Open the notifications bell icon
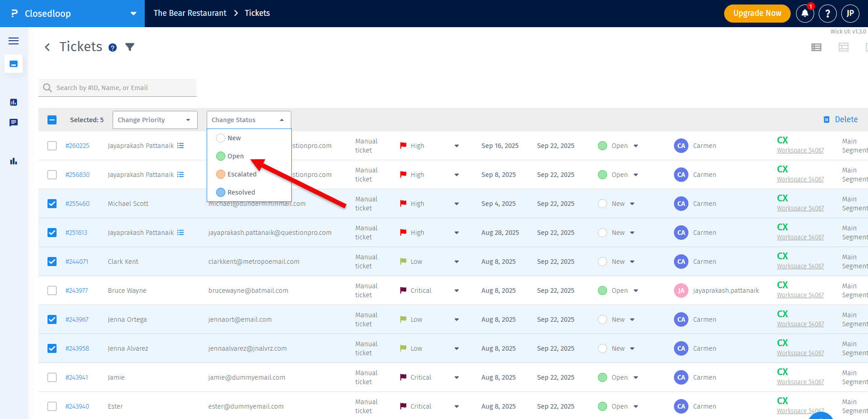868x419 pixels. coord(805,14)
